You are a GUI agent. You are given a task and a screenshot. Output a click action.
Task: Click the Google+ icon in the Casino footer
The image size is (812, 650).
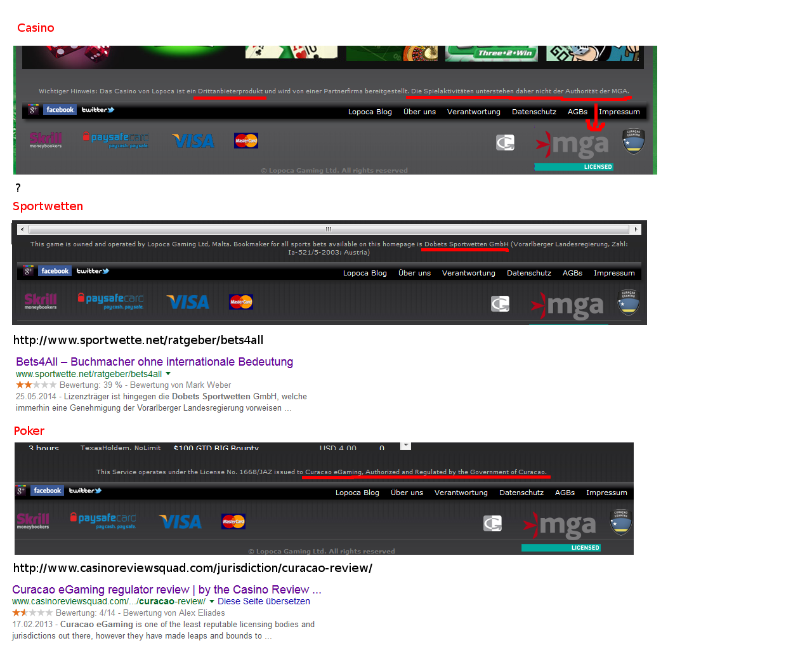coord(34,110)
